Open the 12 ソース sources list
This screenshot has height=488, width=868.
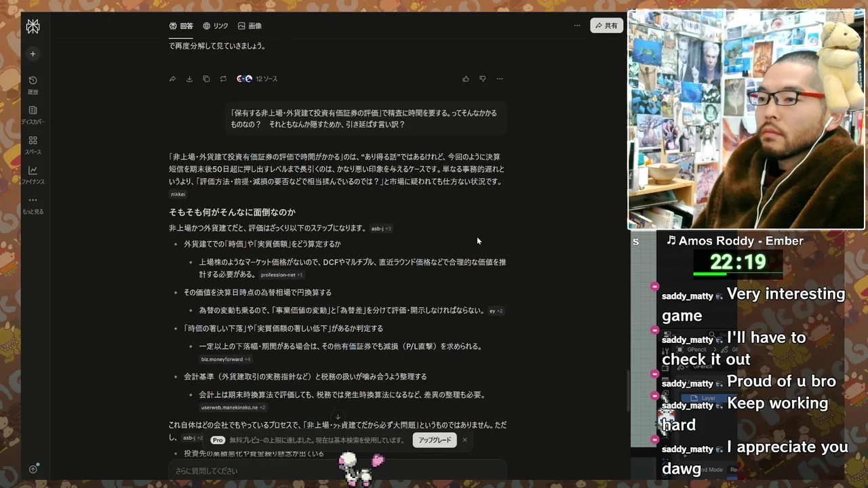257,79
